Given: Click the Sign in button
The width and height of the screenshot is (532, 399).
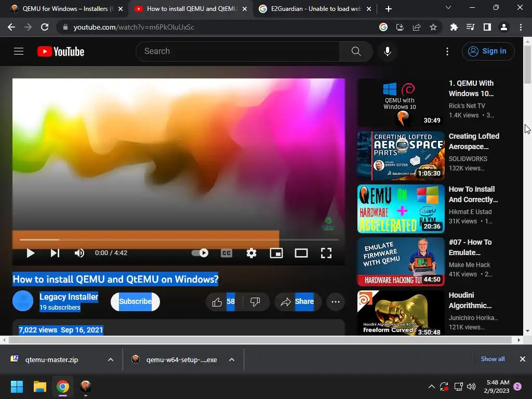Looking at the screenshot, I should click(x=487, y=51).
